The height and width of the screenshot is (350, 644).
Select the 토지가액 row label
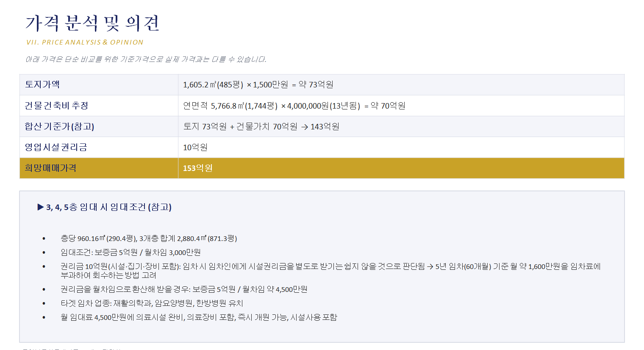[99, 85]
